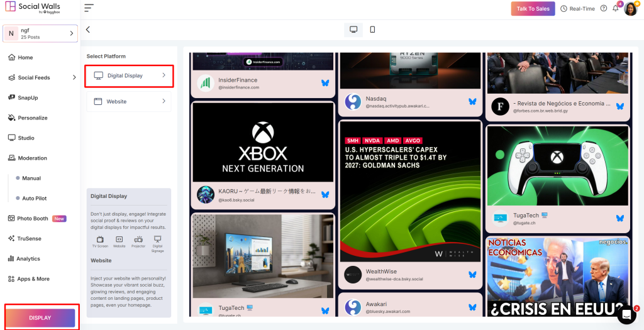Screen dimensions: 644x330
Task: Open Personalize in sidebar
Action: click(x=28, y=118)
